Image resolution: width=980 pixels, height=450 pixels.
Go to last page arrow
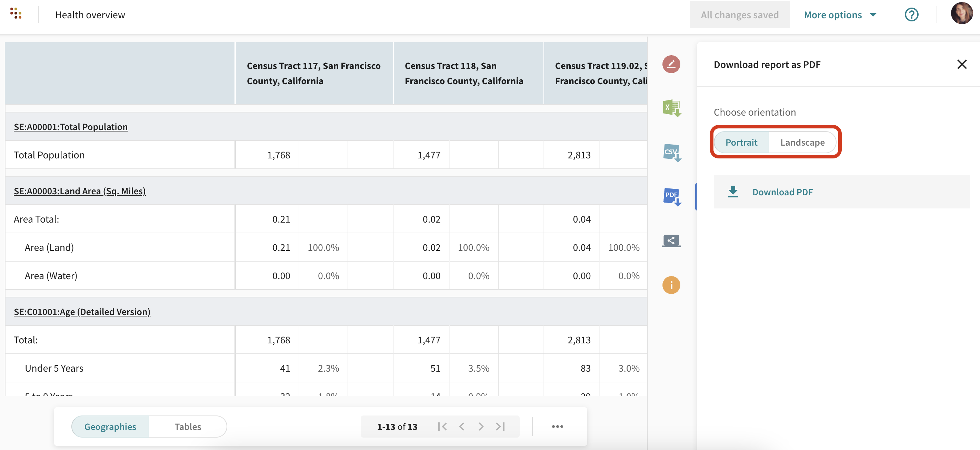[500, 427]
